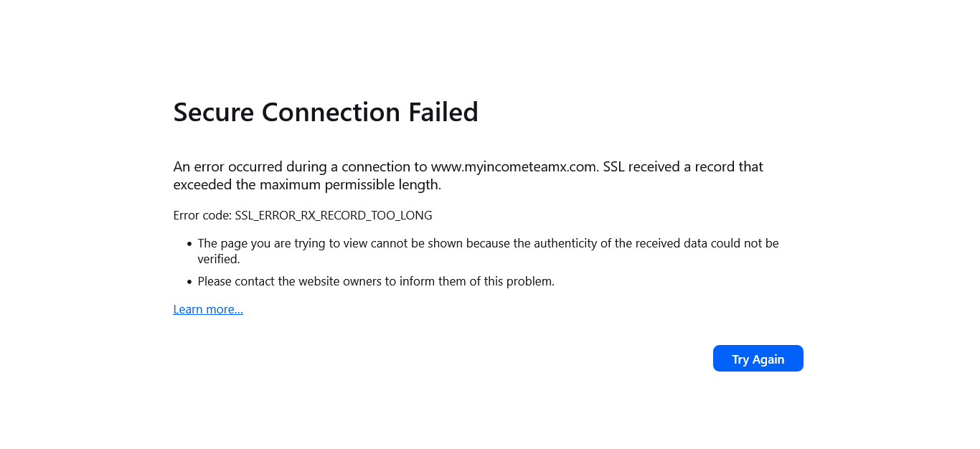
Task: Click the "An error occurred" phrase
Action: 227,167
